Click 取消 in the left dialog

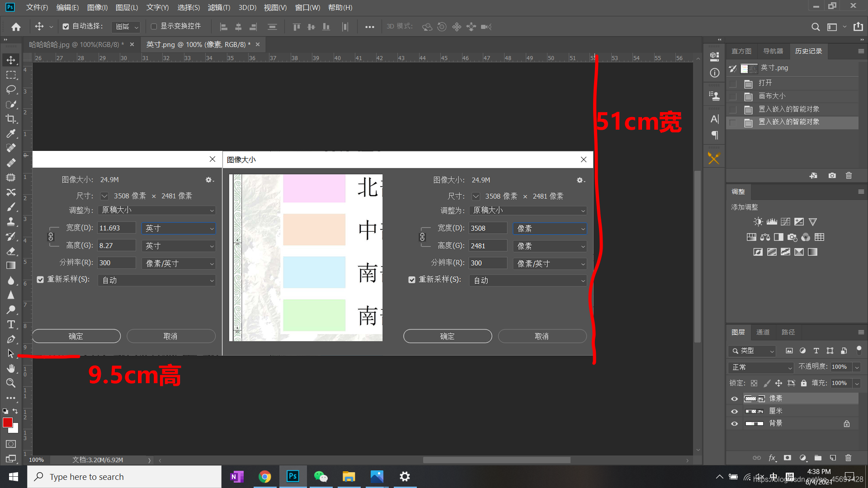pyautogui.click(x=170, y=336)
